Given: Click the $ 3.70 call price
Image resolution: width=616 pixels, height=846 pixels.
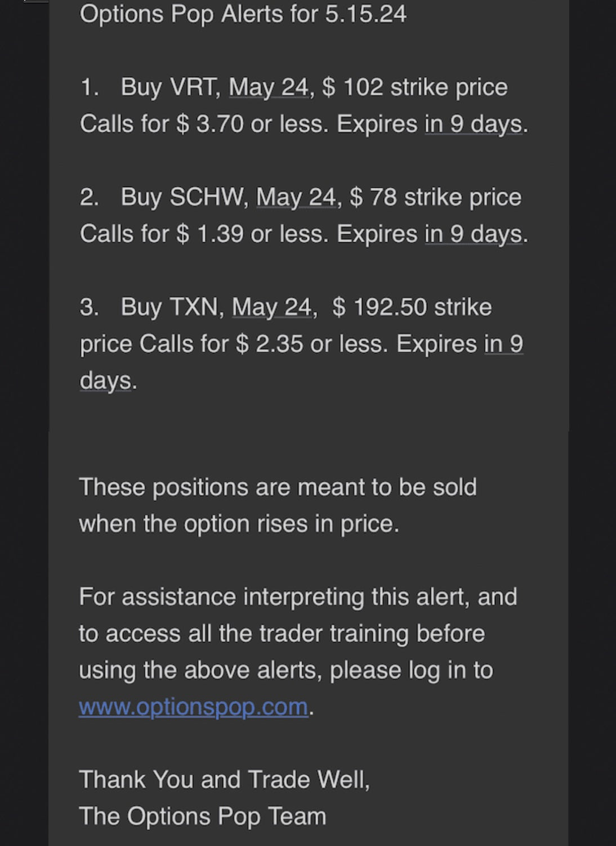Looking at the screenshot, I should click(210, 124).
